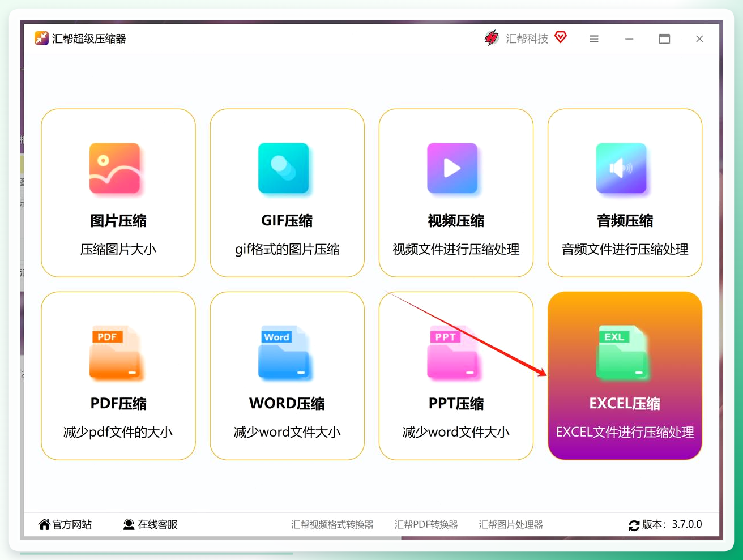Click the red VIP diamond icon

(x=561, y=37)
